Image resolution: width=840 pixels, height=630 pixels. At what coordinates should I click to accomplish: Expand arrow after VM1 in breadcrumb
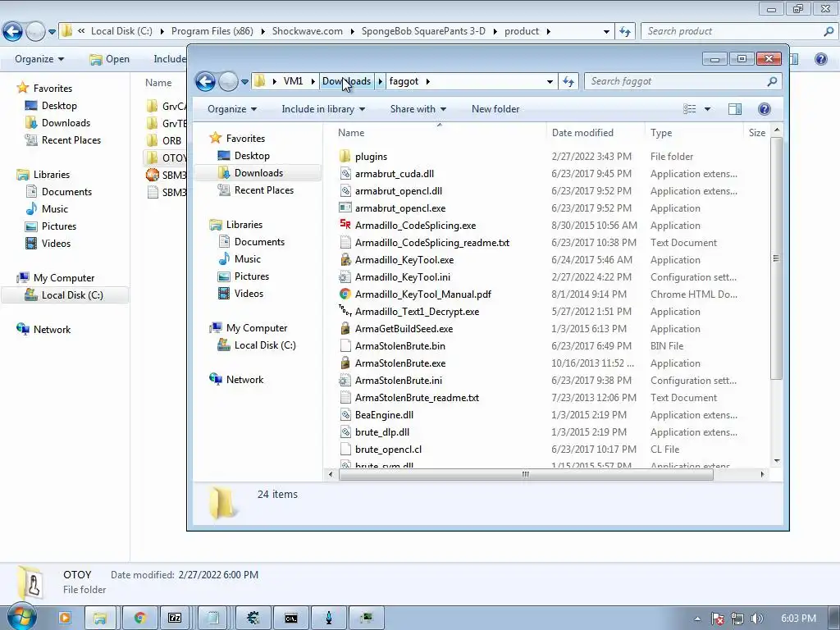pyautogui.click(x=313, y=81)
